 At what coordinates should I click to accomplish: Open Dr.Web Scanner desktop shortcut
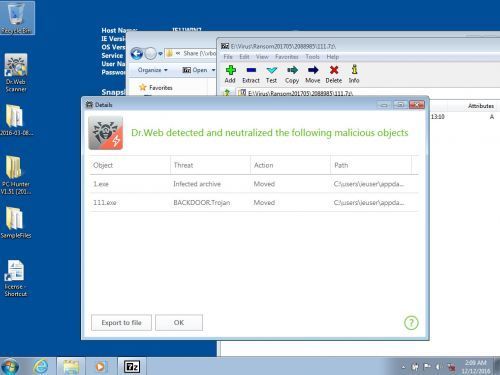[x=16, y=73]
